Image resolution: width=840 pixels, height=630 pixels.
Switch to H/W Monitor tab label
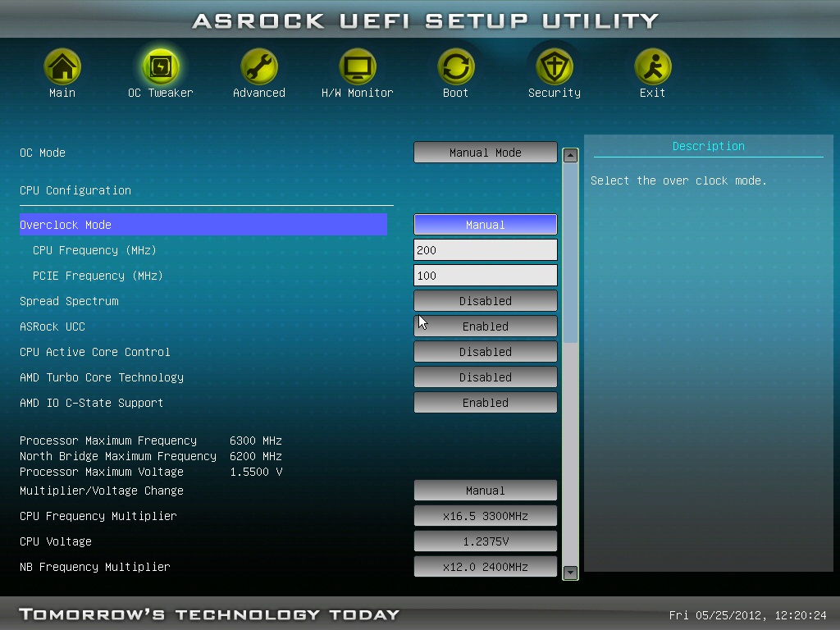[x=358, y=93]
